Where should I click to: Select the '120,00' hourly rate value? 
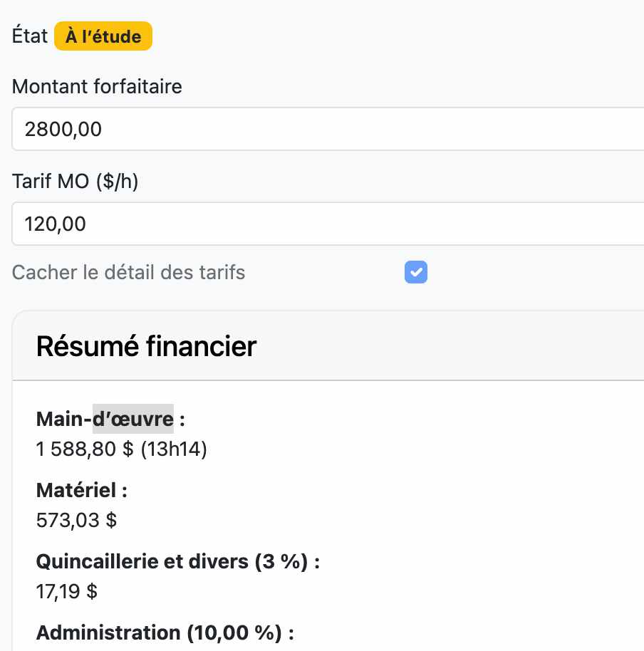pos(55,224)
